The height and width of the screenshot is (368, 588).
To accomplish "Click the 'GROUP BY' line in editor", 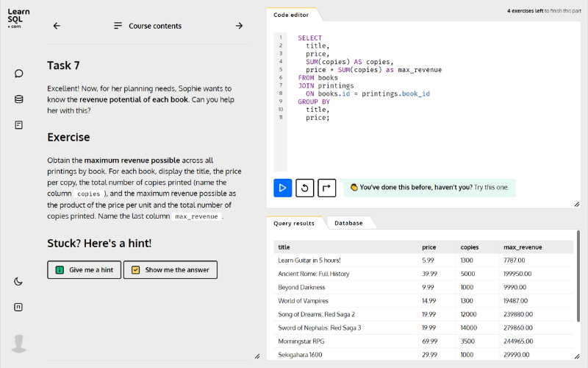I will pyautogui.click(x=314, y=102).
